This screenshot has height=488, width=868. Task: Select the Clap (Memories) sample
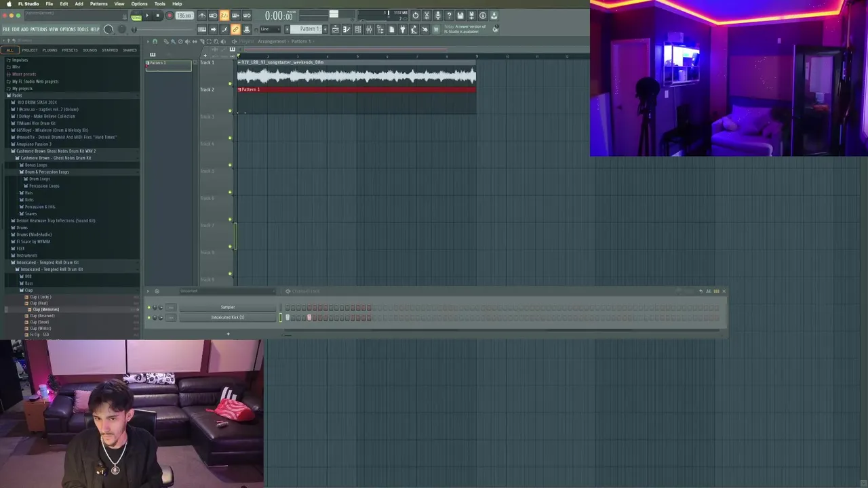(x=45, y=309)
